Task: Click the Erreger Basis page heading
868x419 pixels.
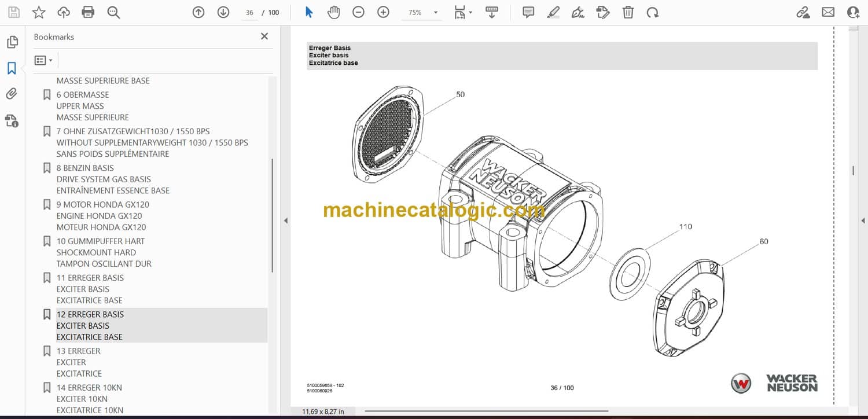Action: pos(330,48)
